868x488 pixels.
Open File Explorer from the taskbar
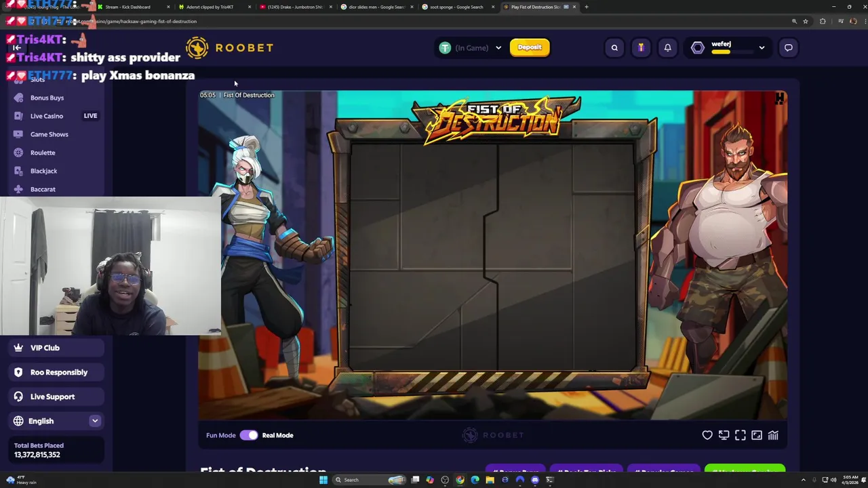click(x=490, y=480)
